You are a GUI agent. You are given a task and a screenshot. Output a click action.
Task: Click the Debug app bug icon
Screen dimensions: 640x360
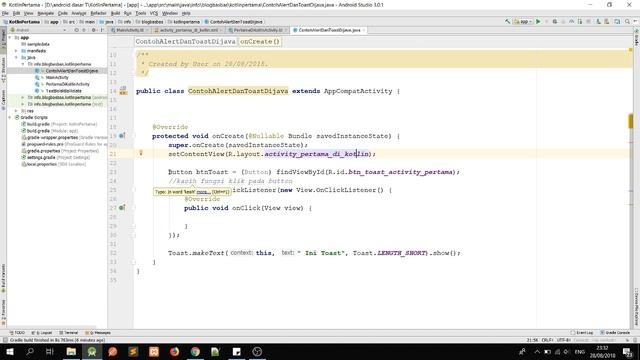point(555,22)
